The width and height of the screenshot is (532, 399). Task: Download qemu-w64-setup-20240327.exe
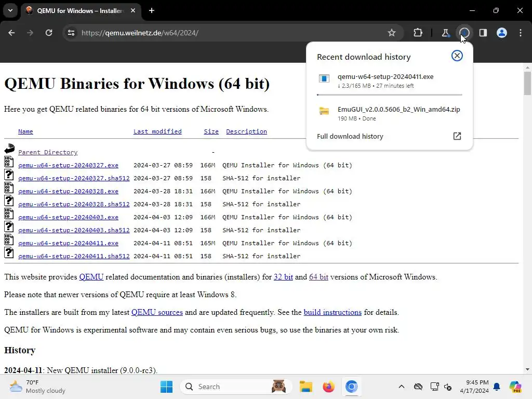coord(68,165)
